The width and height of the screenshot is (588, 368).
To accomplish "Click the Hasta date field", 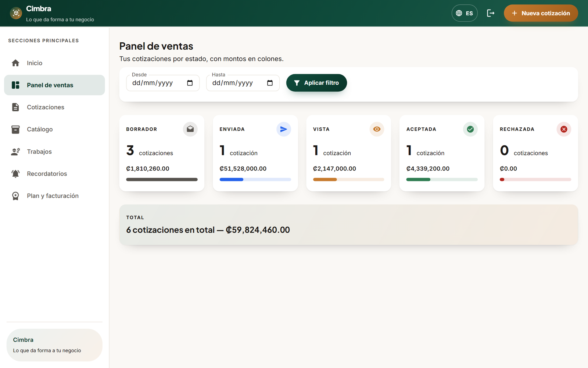I will (243, 83).
